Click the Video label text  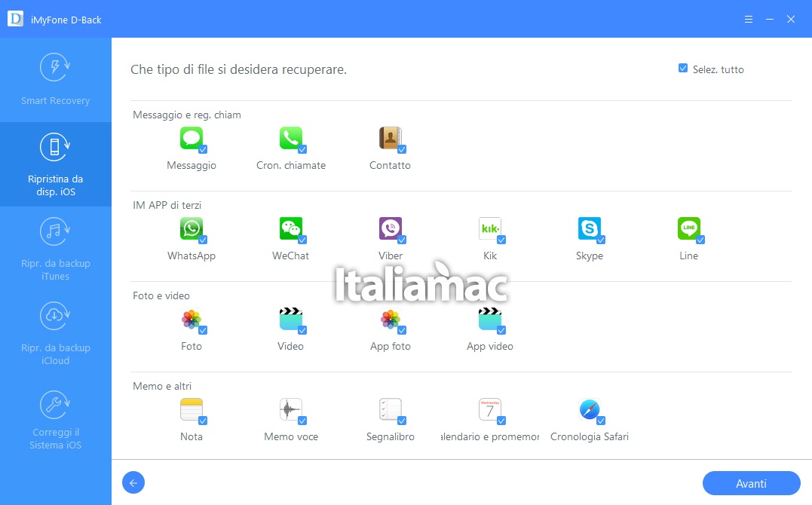click(290, 346)
